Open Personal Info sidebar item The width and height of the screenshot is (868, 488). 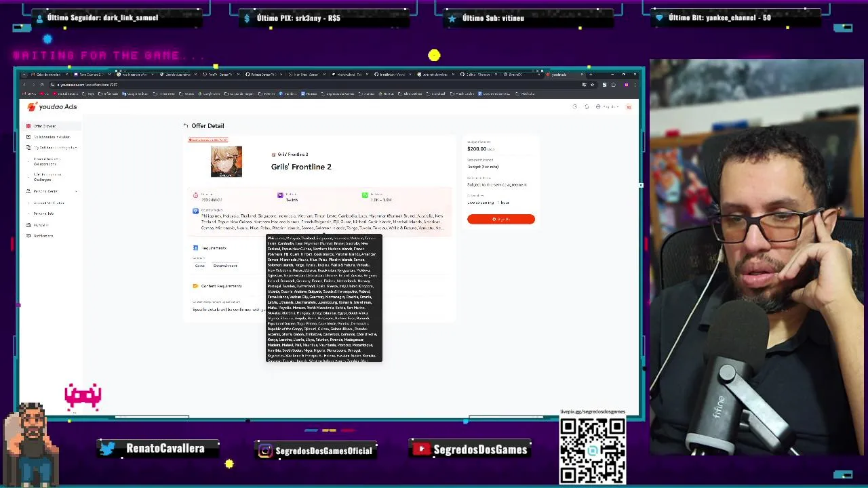43,213
